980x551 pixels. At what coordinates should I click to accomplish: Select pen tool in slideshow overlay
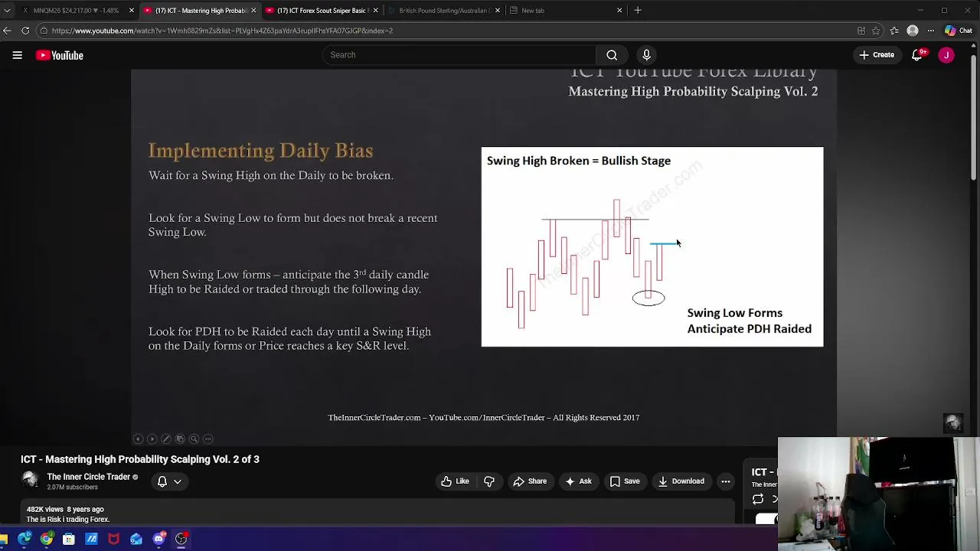tap(165, 439)
